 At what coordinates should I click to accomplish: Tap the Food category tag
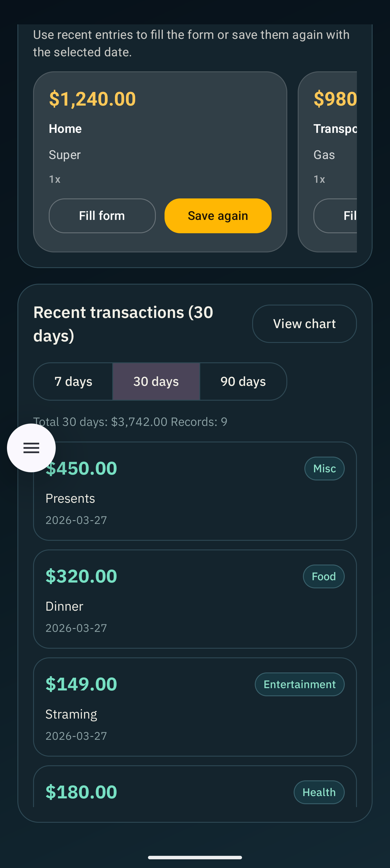pos(324,576)
